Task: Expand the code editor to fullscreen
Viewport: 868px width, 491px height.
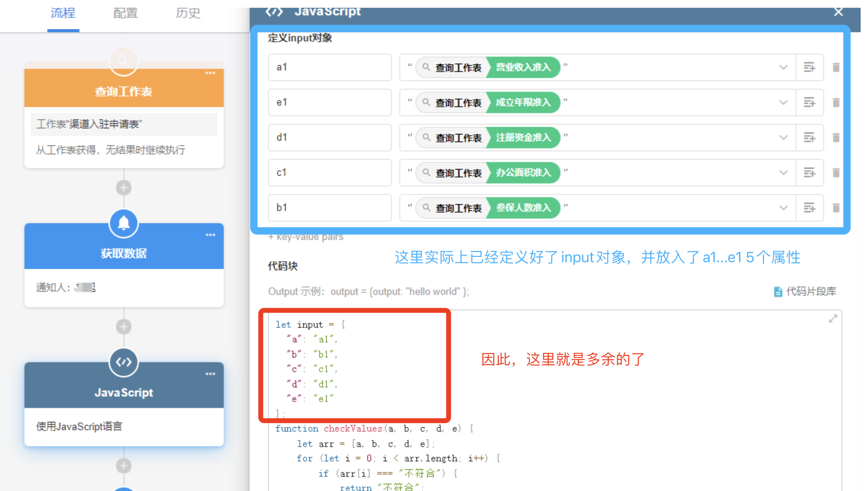Action: pos(833,319)
